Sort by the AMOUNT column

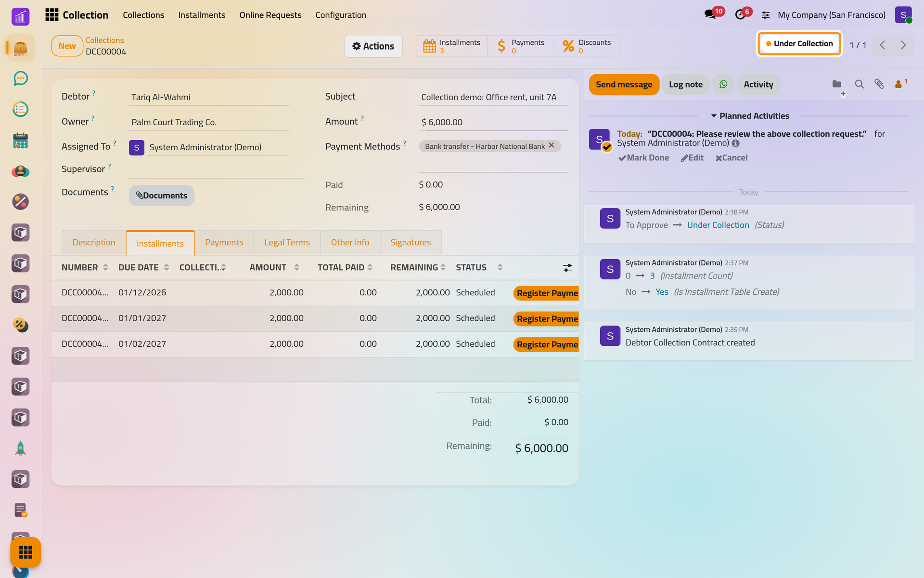[x=274, y=267]
